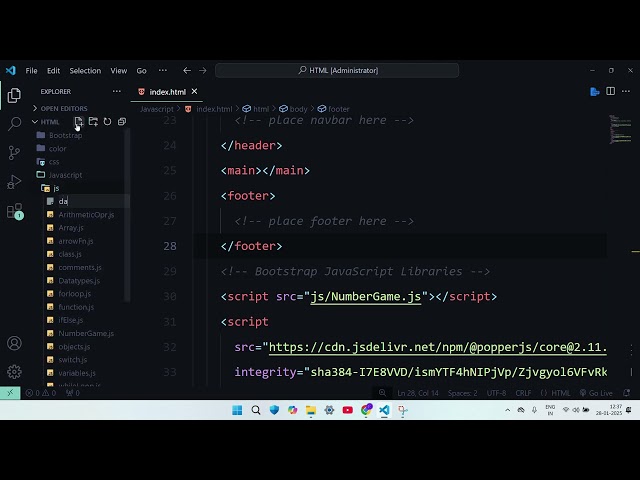Click errors and warnings count in status bar
Screen dimensions: 640x480
point(41,393)
